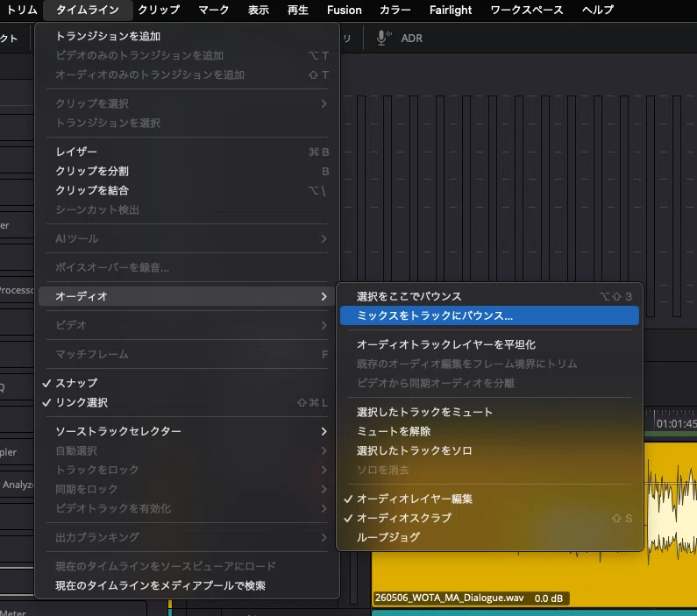
Task: Open the 再生 menu
Action: [298, 10]
